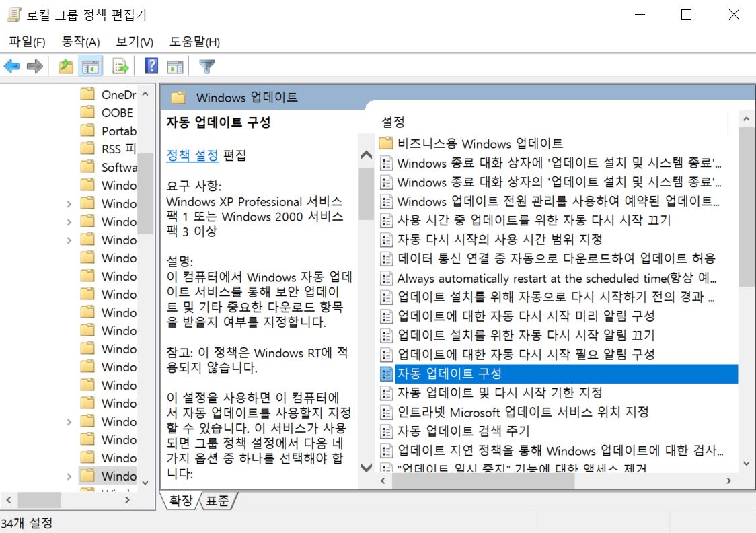
Task: Open Help with the question mark icon
Action: coord(151,65)
